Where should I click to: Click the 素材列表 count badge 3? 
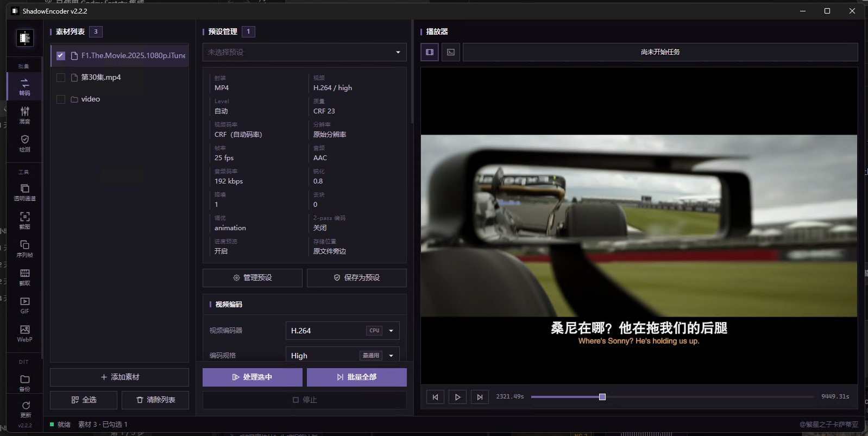coord(96,31)
